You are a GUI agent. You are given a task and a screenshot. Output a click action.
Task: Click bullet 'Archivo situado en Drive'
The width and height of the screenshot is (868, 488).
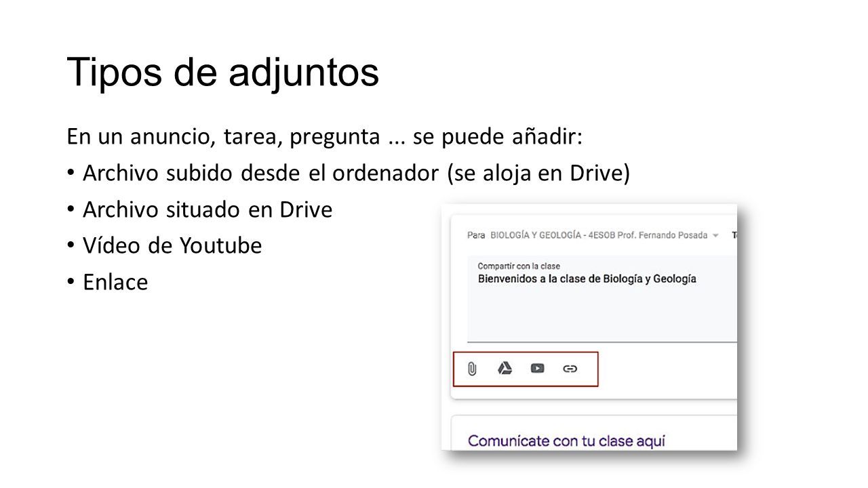(208, 210)
